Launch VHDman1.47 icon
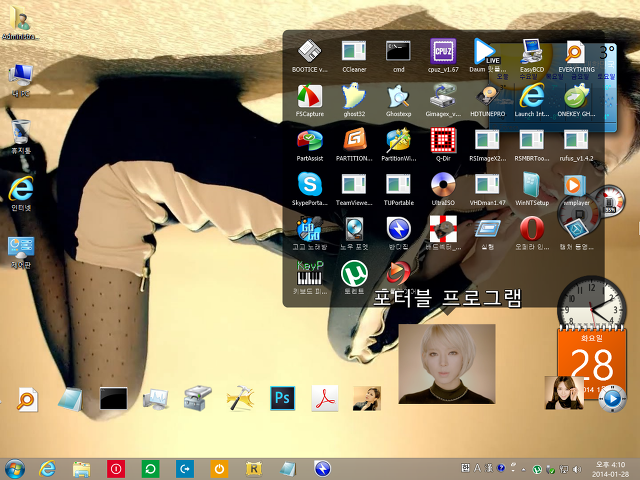Viewport: 640px width, 480px height. pos(487,185)
